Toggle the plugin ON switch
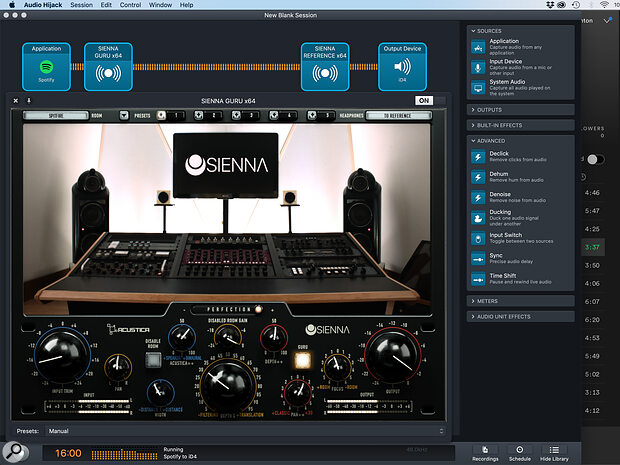This screenshot has height=465, width=620. click(x=430, y=100)
